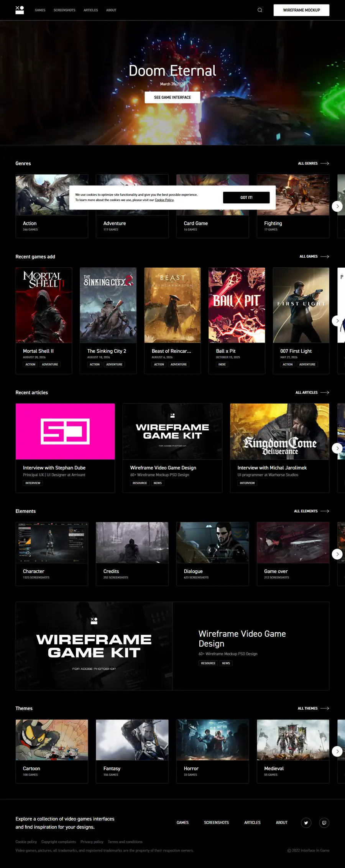Open the Medieval theme card
Screen dimensions: 345x868
tap(293, 751)
